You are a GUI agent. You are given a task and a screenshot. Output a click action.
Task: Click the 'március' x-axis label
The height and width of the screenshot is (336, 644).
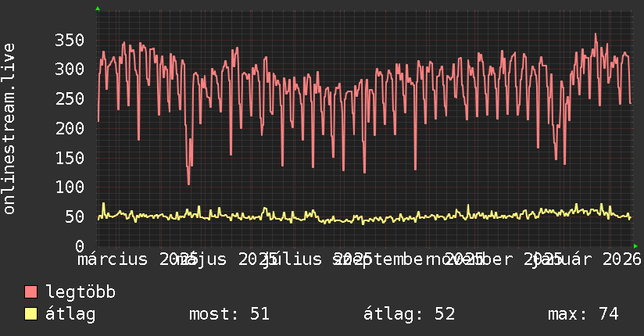coord(113,259)
